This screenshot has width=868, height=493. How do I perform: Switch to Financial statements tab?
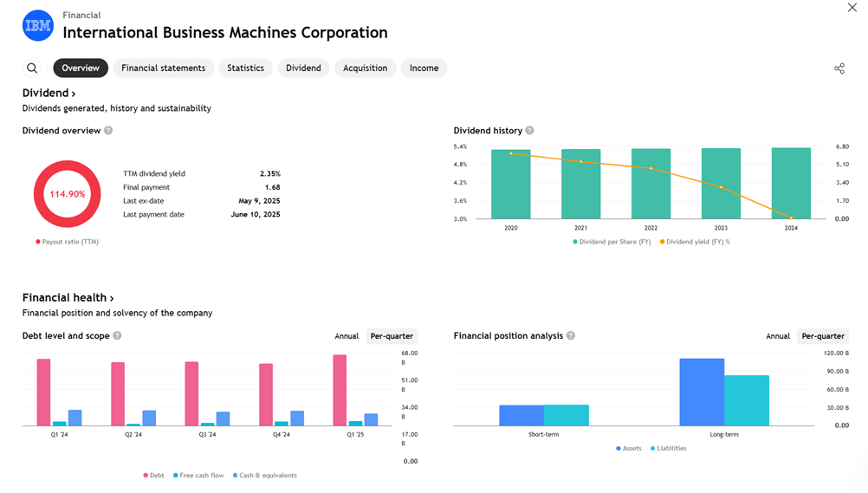click(164, 68)
